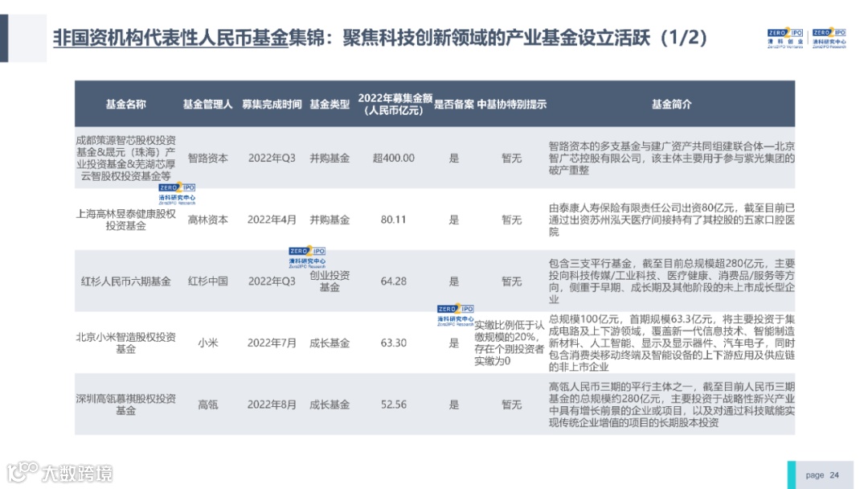Select the 高瓴 manager cell
The height and width of the screenshot is (489, 868).
tap(207, 405)
